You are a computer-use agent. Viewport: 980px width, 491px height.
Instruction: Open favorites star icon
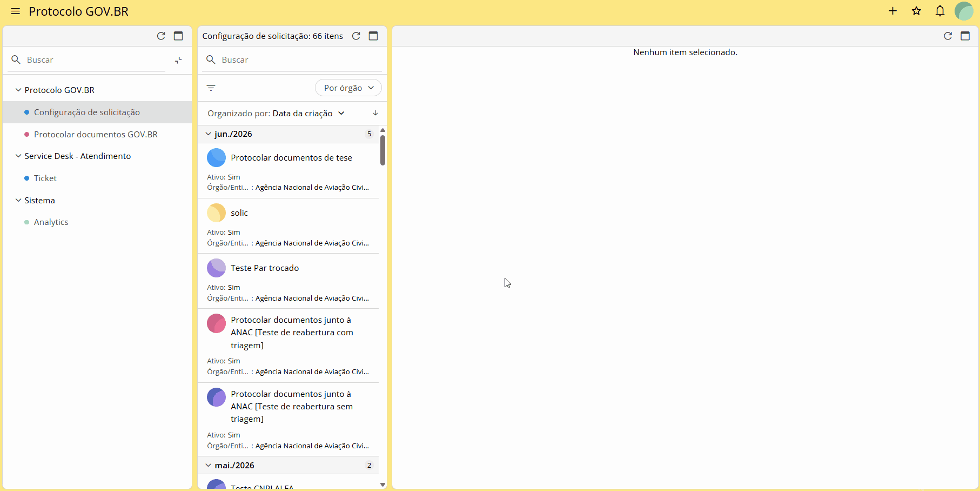[x=916, y=11]
